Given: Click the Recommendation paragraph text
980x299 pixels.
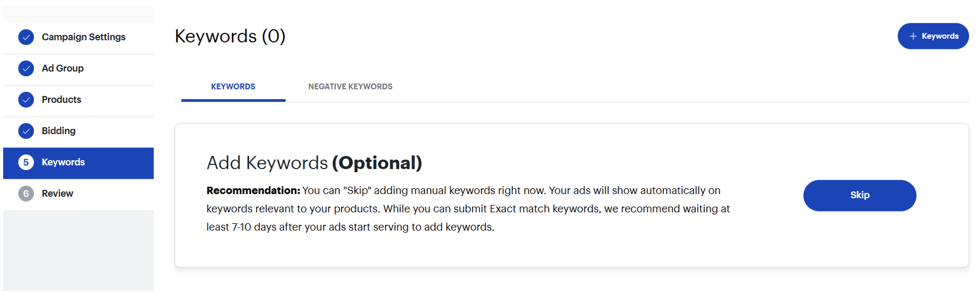Looking at the screenshot, I should [468, 209].
